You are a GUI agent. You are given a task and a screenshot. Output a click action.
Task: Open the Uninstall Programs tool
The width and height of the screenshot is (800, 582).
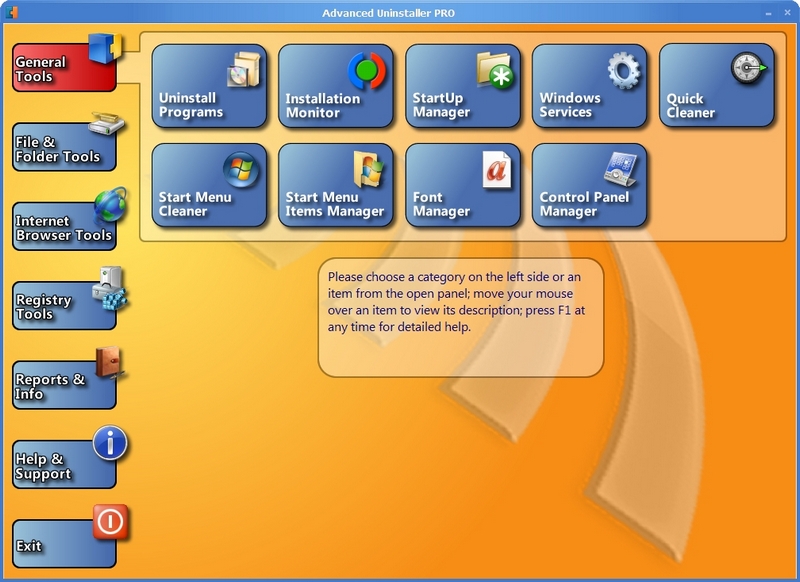[x=209, y=85]
